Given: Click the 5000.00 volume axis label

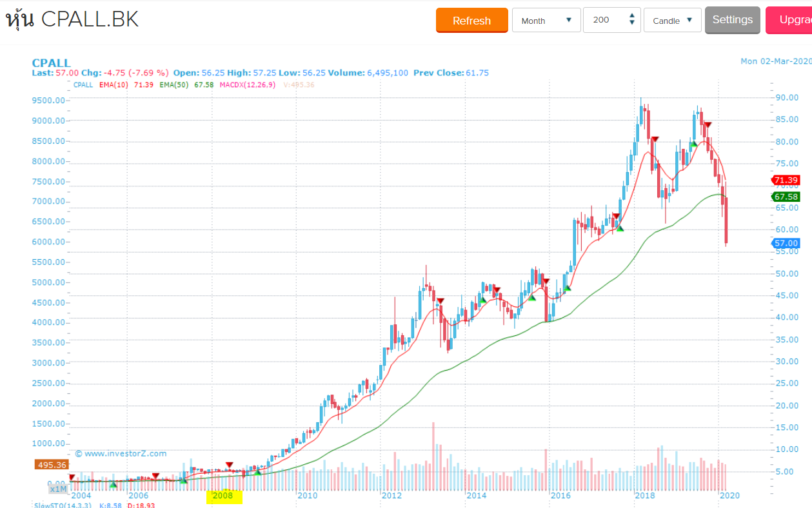Looking at the screenshot, I should (x=48, y=282).
